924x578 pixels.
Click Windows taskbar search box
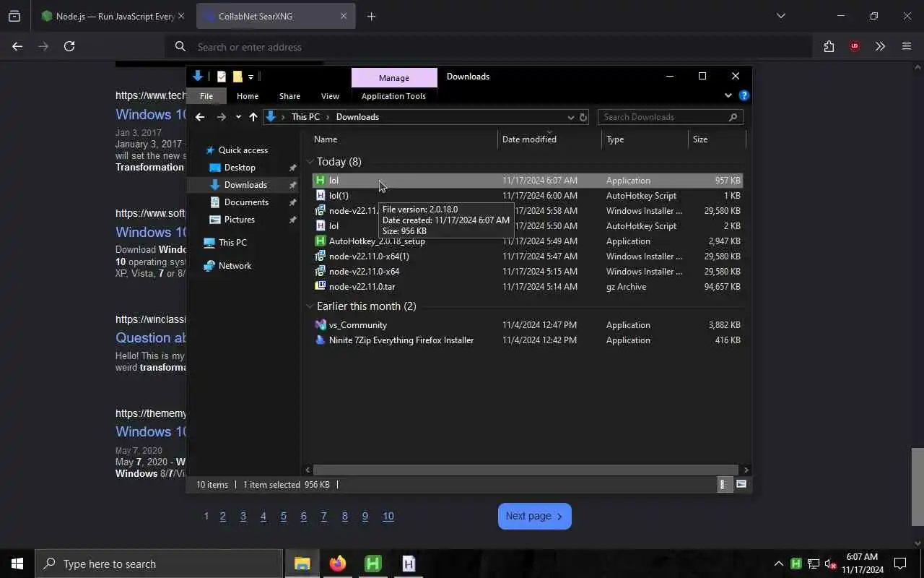pos(159,564)
